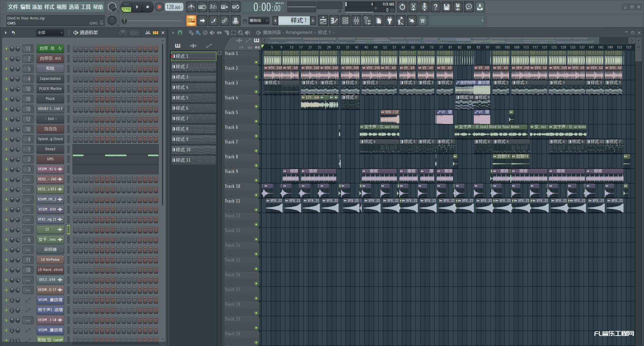Click the LD VirPulse channel button
644x346 pixels.
(x=50, y=260)
